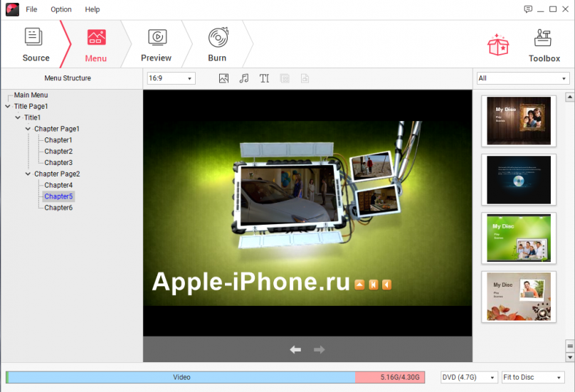This screenshot has width=575, height=392.
Task: Open the DVD (4.7G) disc type dropdown
Action: click(468, 377)
